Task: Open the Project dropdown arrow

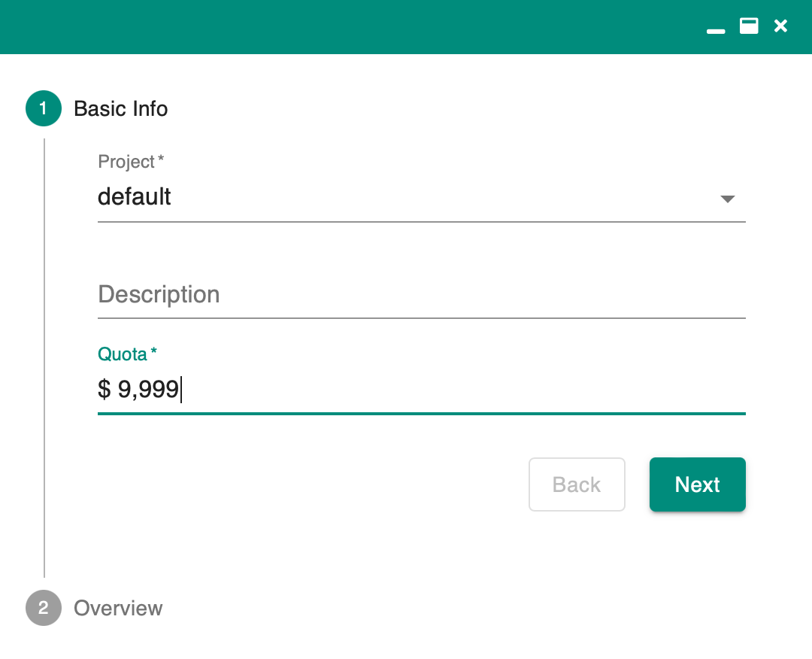Action: (728, 199)
